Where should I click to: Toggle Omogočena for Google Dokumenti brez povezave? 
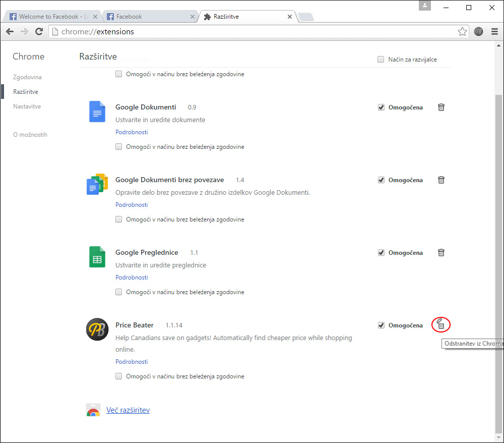[x=381, y=180]
